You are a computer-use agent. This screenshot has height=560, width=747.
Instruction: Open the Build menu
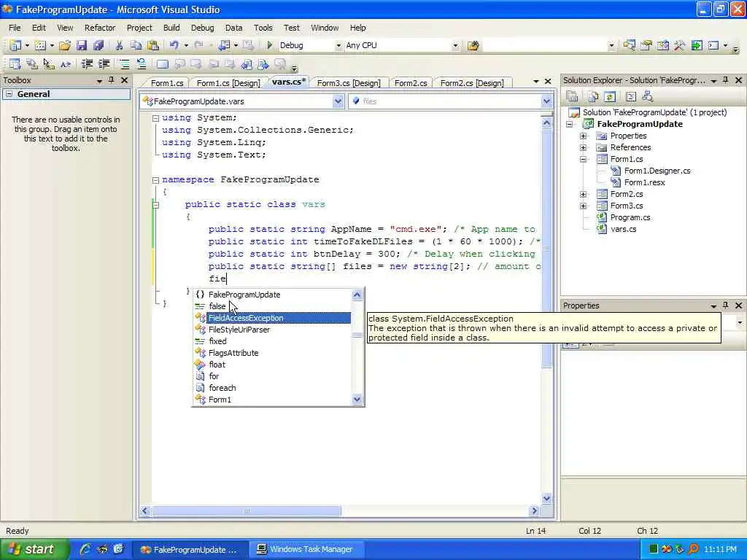(171, 28)
